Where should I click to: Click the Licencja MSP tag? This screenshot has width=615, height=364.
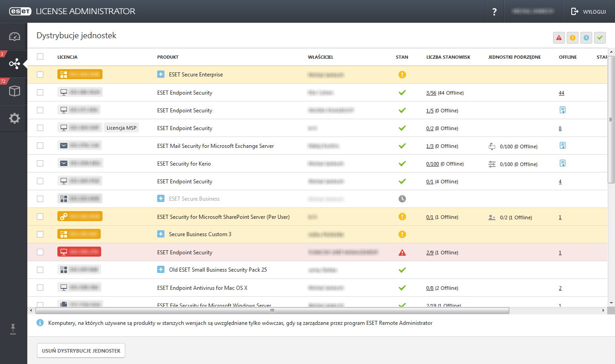click(x=122, y=128)
